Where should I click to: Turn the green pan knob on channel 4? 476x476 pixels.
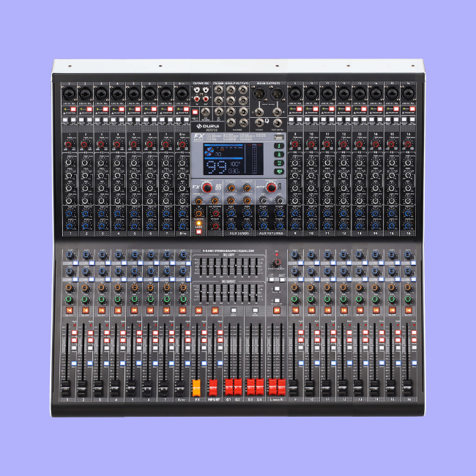117,300
